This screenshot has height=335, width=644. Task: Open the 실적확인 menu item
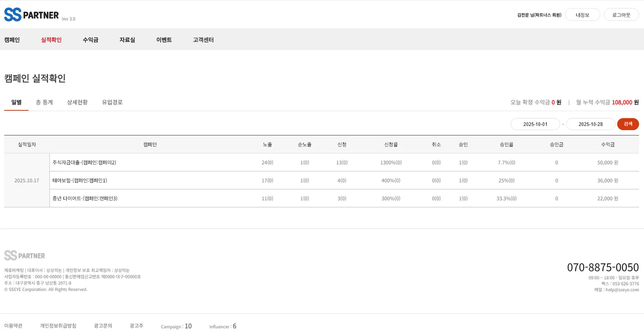click(51, 40)
